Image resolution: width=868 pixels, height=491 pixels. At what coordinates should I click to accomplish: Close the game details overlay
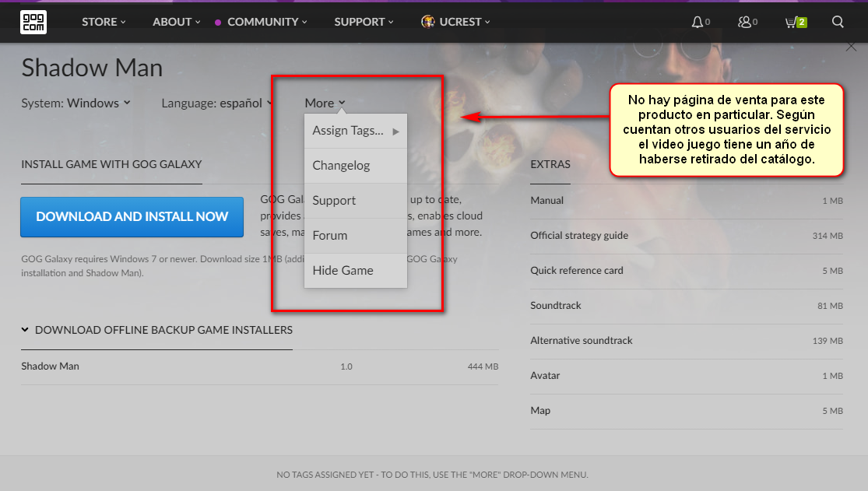(851, 47)
